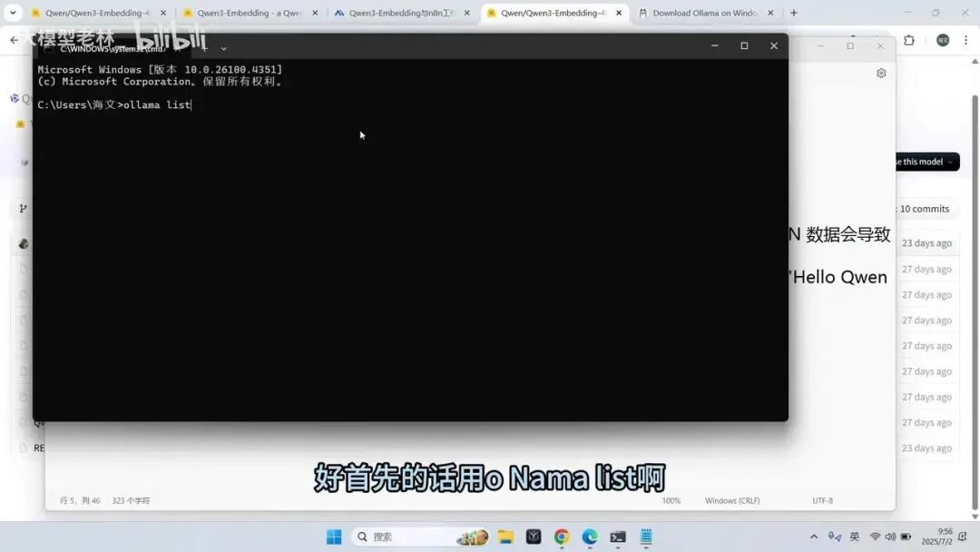The width and height of the screenshot is (980, 552).
Task: Open the browser tab search dropdown
Action: 13,13
